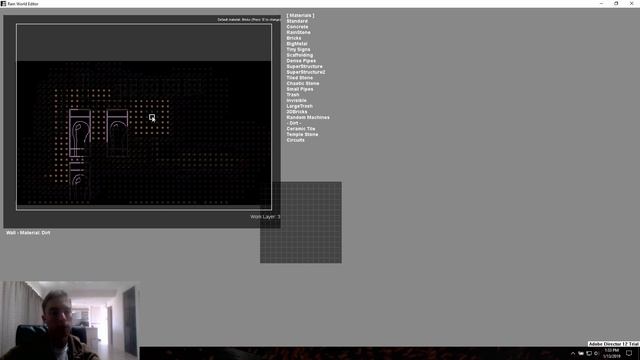Select the Scaffolding material
640x360 pixels.
[300, 55]
